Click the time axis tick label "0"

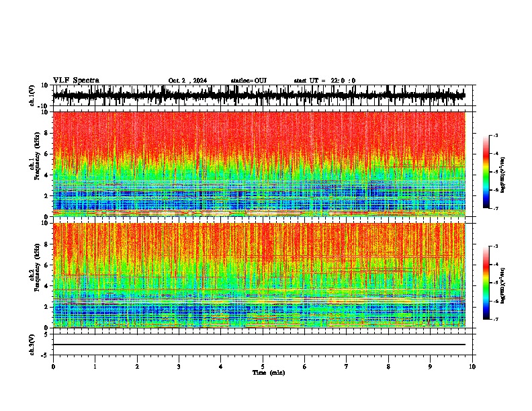[53, 367]
